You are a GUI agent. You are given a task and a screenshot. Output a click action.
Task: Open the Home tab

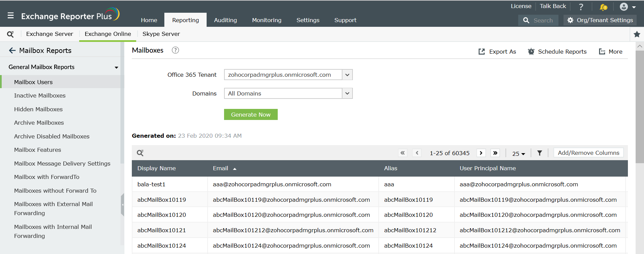[x=149, y=20]
